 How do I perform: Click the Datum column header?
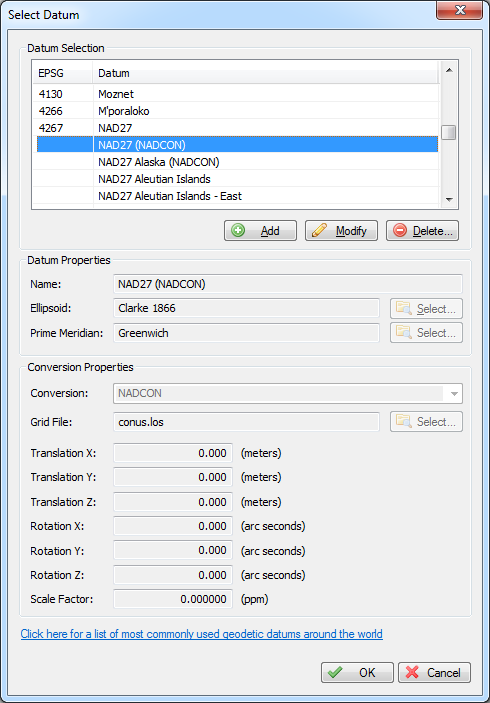[265, 73]
